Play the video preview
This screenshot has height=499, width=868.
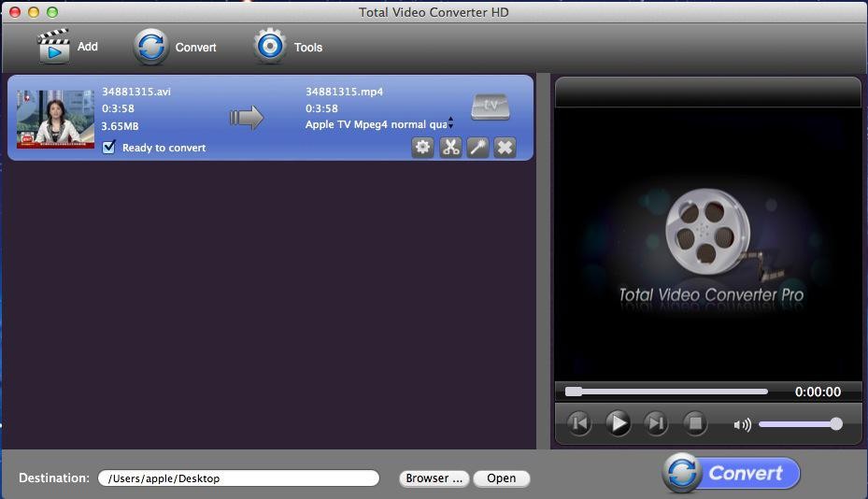618,423
